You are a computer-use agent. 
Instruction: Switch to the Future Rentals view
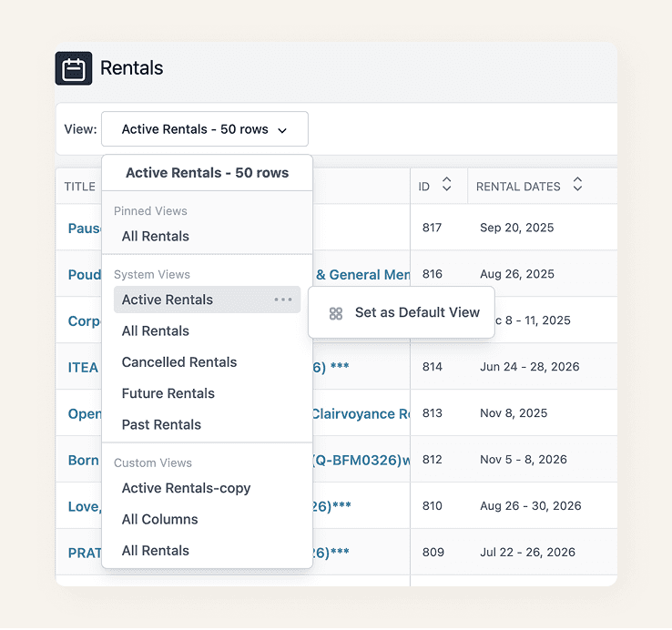(168, 393)
